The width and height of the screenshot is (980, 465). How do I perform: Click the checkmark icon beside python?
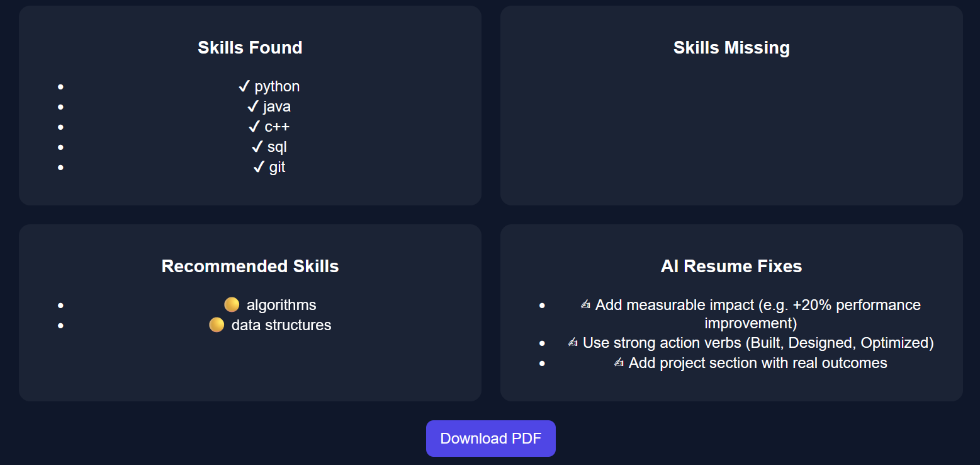coord(244,86)
